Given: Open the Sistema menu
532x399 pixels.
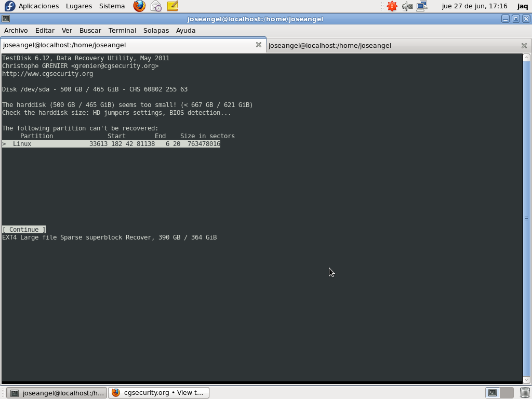Looking at the screenshot, I should point(112,6).
